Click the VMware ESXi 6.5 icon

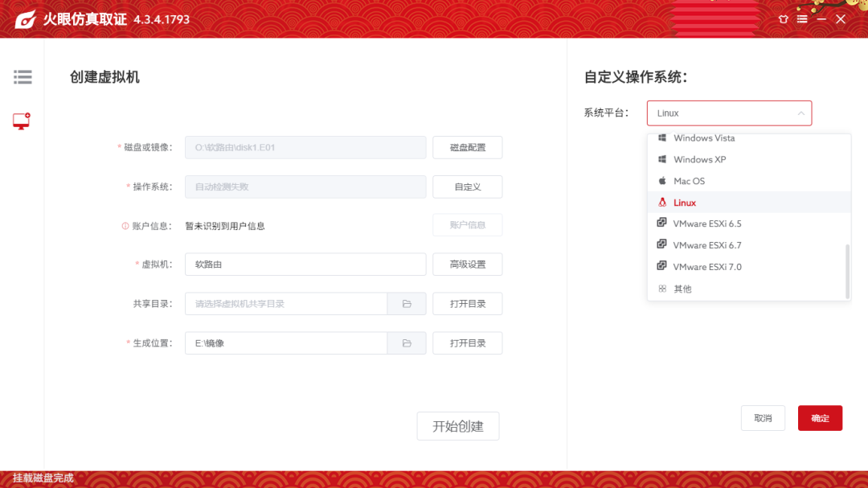(x=661, y=223)
